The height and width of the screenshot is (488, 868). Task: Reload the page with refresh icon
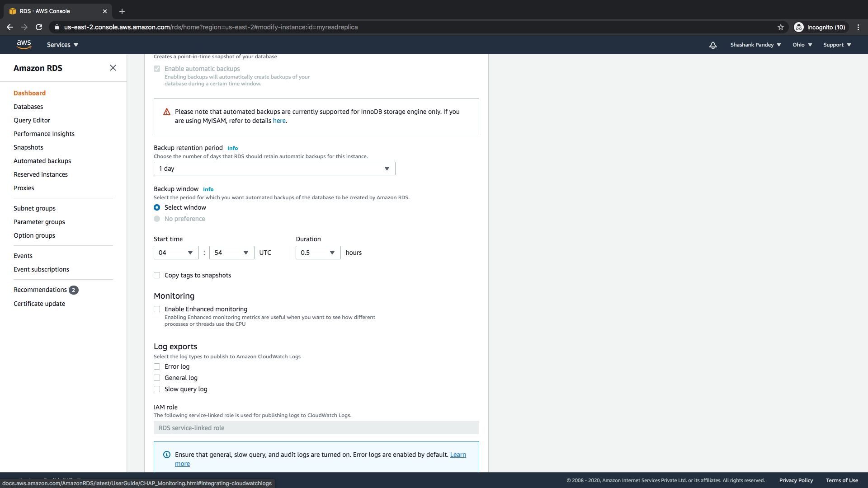point(39,27)
